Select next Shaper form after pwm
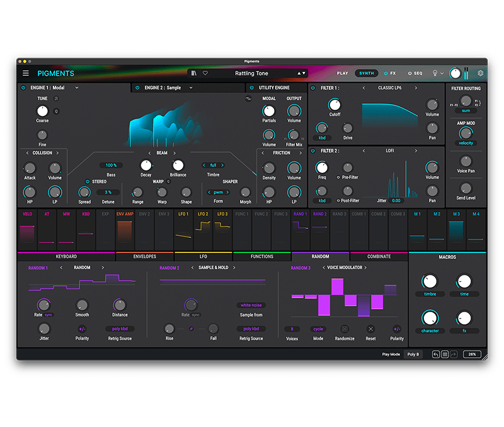The width and height of the screenshot is (504, 427). 227,192
